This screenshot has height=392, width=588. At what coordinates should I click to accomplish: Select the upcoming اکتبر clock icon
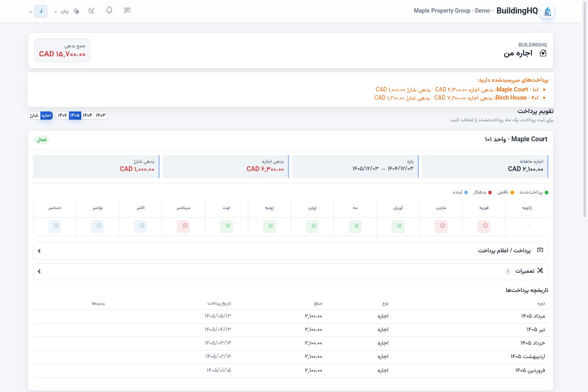(140, 226)
